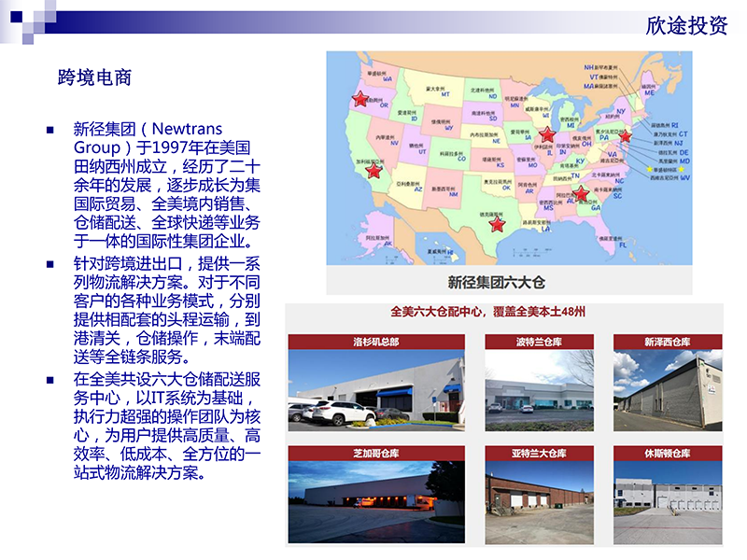The height and width of the screenshot is (560, 747).
Task: Click the paragraph beginning 针对跨境进出口
Action: pyautogui.click(x=167, y=310)
